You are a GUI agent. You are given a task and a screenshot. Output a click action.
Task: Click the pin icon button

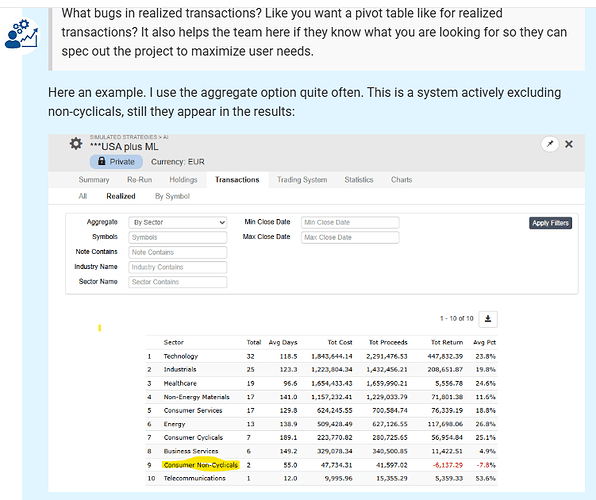(x=550, y=144)
